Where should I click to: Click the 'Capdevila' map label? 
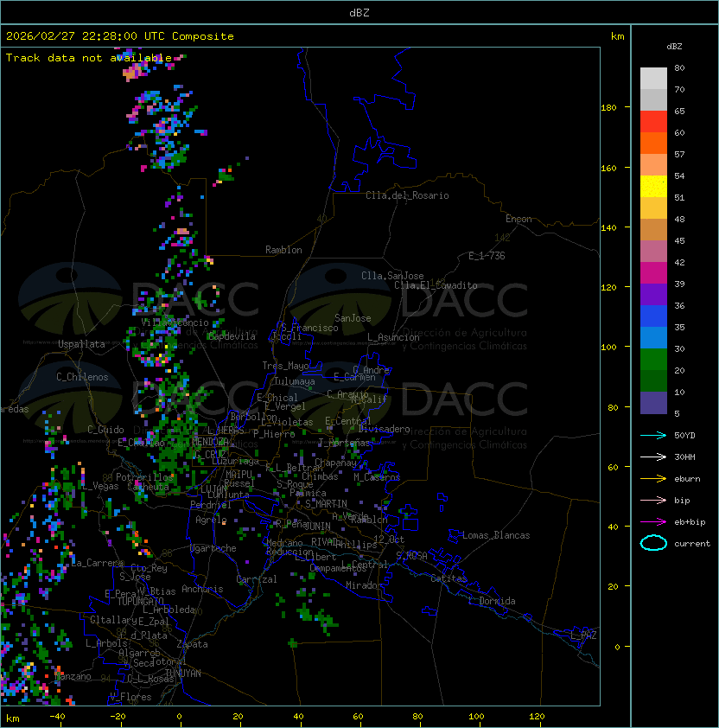(231, 336)
